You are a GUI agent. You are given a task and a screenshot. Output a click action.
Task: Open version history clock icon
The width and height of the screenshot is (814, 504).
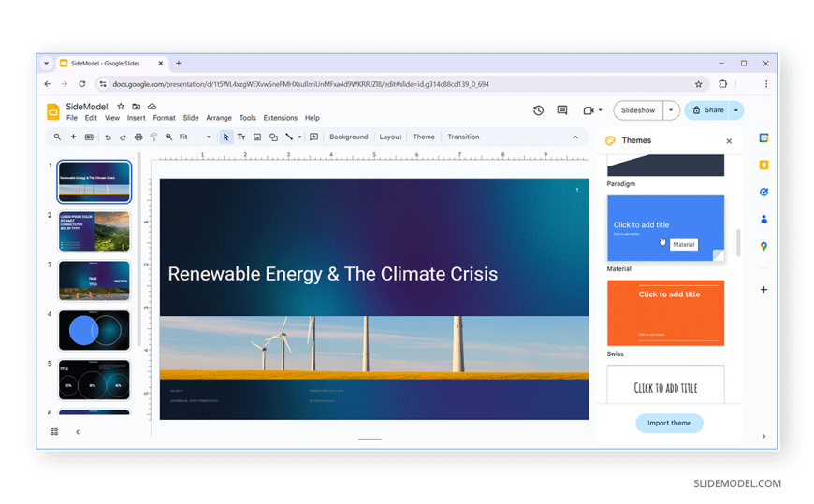(x=538, y=110)
